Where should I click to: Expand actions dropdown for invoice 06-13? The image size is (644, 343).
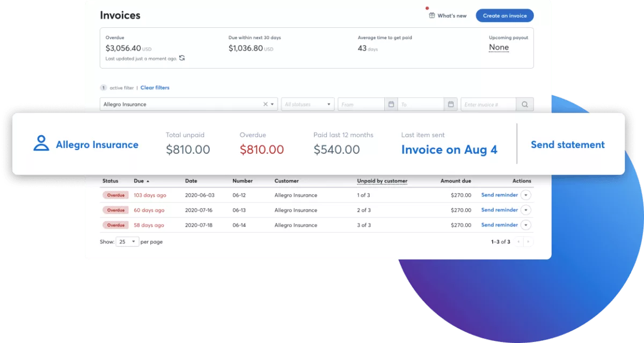(x=526, y=210)
